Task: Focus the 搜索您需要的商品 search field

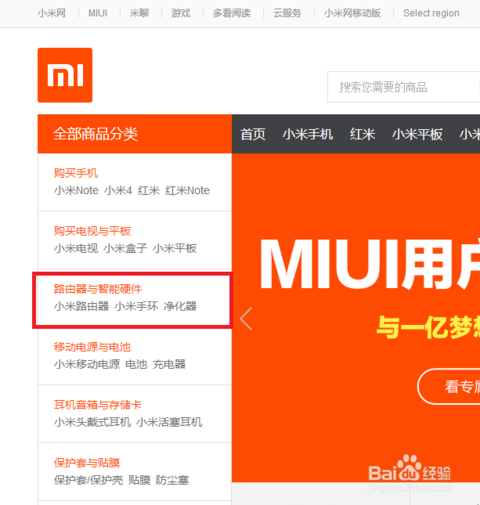Action: (x=403, y=87)
